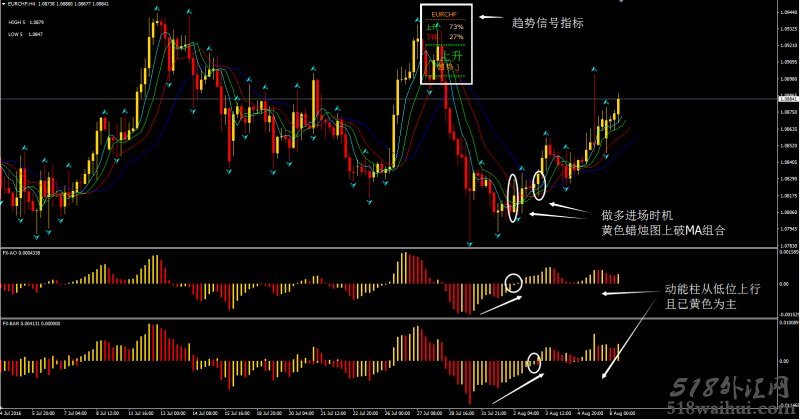Click the current price label 1.08841
The image size is (800, 420).
[x=788, y=99]
